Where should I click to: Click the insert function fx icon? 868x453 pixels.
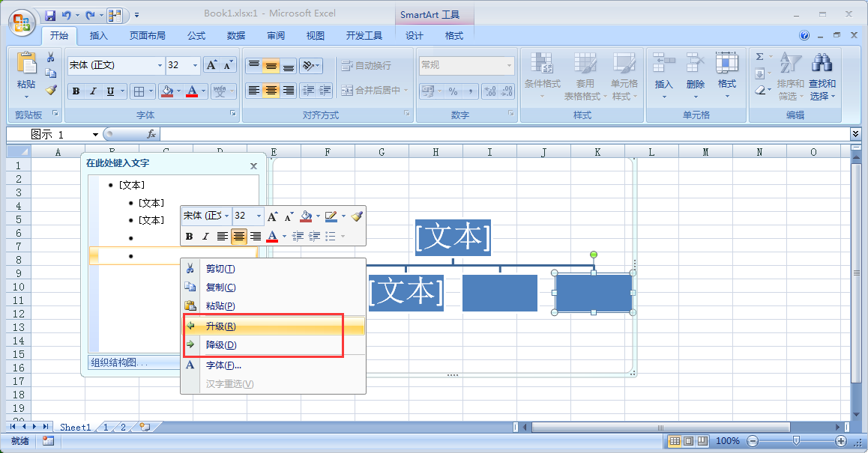[x=151, y=134]
